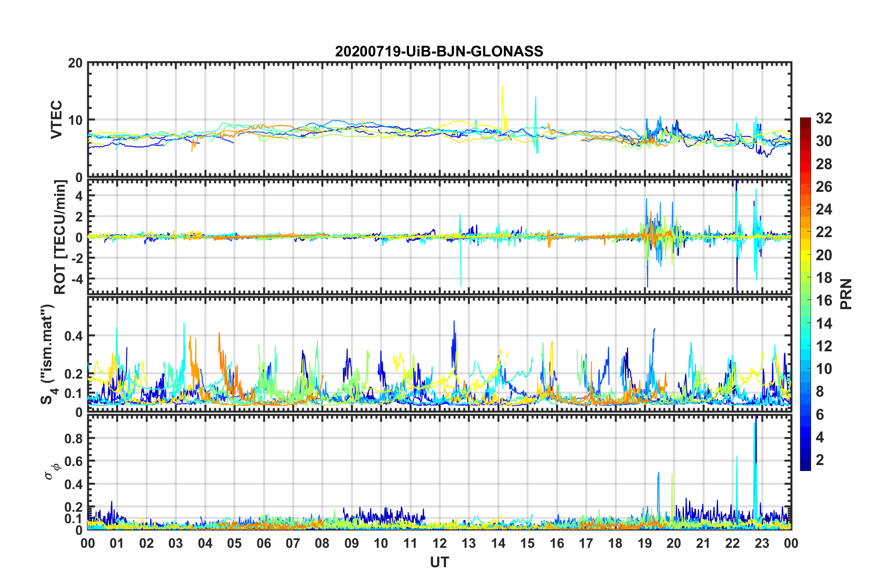The width and height of the screenshot is (879, 588).
Task: Select PRN colorbar tick label 6
Action: pyautogui.click(x=820, y=415)
